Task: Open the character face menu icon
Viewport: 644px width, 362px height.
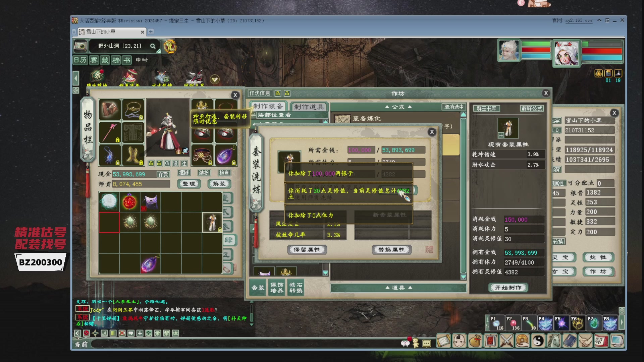Action: click(459, 341)
